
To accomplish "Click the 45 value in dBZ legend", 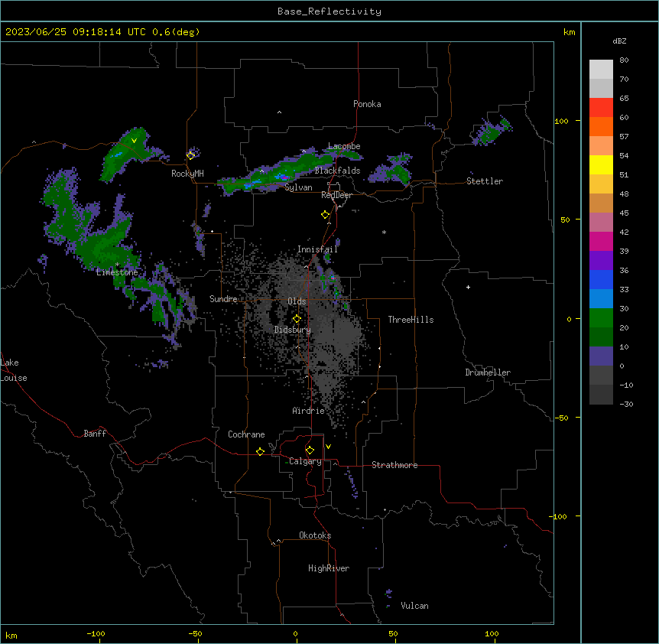I will click(x=624, y=213).
